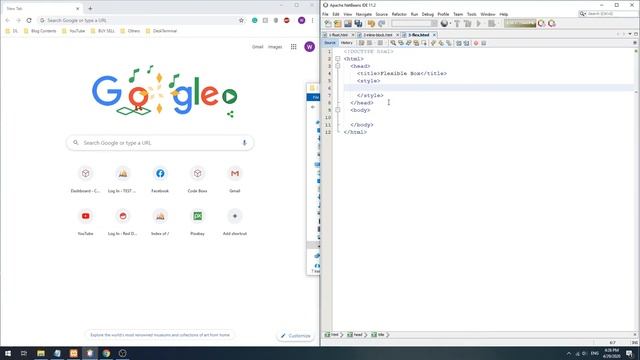Open the Tools menu in NetBeans
Viewport: 640px width, 360px height.
pos(471,14)
